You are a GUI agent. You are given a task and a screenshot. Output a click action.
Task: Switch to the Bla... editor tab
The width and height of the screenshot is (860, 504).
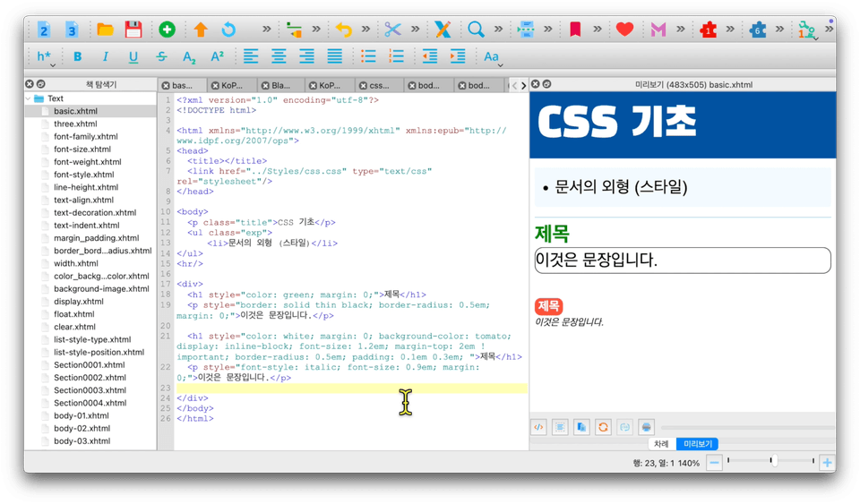(x=281, y=85)
